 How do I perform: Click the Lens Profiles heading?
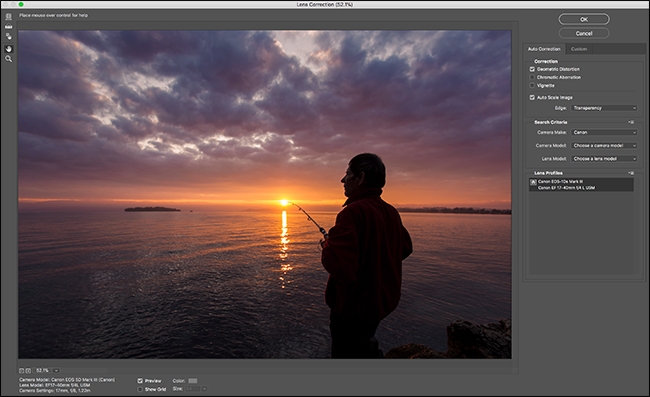point(548,173)
